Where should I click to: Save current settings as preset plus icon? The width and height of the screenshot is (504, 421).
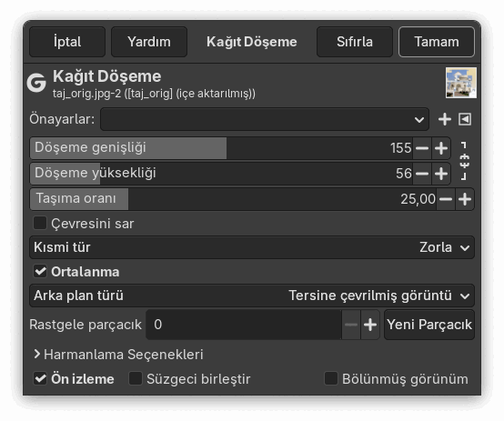(x=445, y=119)
